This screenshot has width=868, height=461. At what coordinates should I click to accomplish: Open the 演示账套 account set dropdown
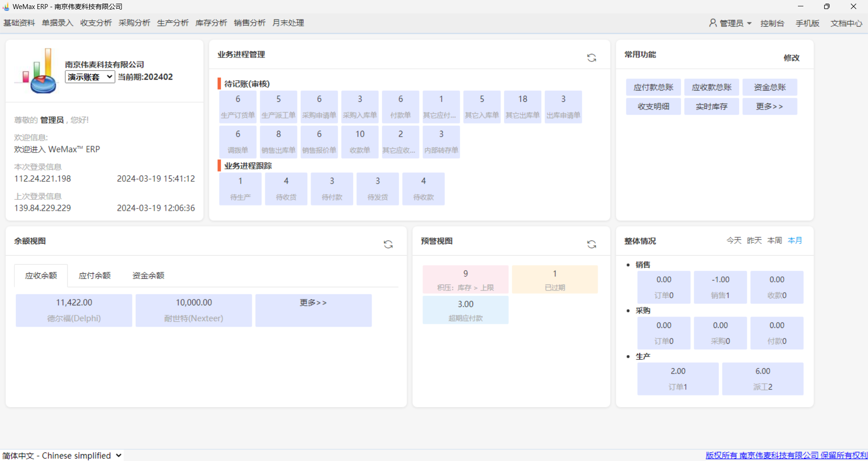coord(90,77)
